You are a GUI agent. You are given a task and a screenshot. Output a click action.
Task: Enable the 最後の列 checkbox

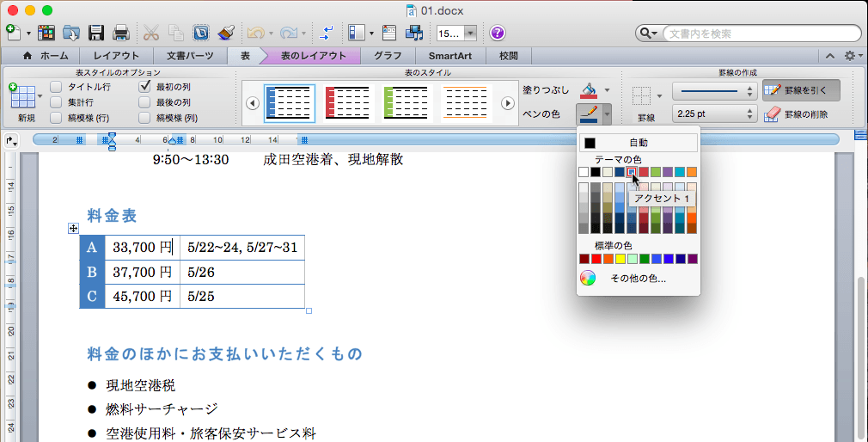tap(144, 102)
